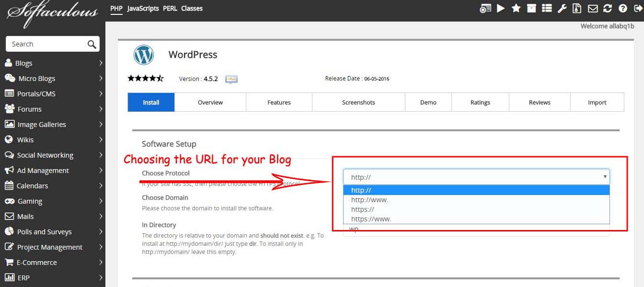The image size is (644, 287).
Task: Click the comment icon next to version 4.5.2
Action: [231, 79]
